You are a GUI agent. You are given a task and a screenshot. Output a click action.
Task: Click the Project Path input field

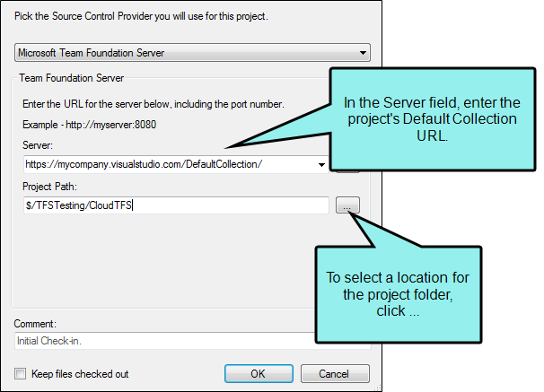pos(176,205)
